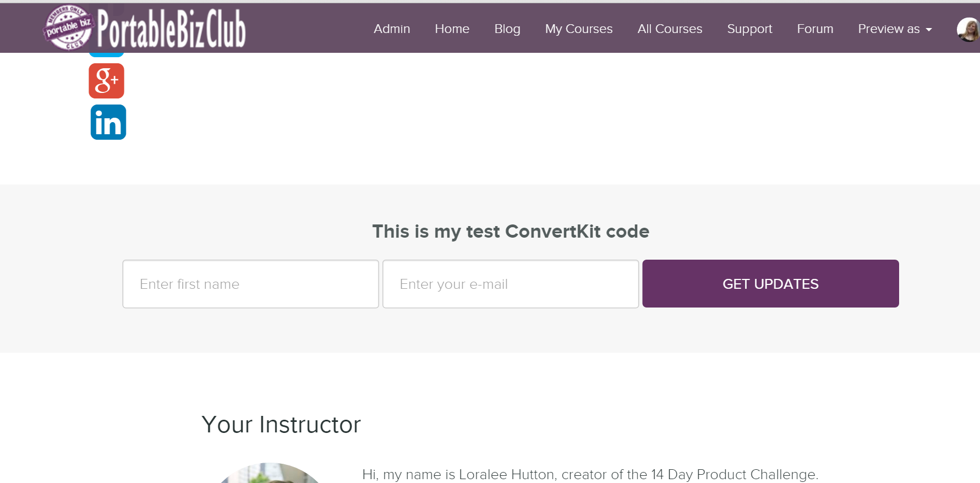Click the PortableBizClub logo text

[171, 29]
